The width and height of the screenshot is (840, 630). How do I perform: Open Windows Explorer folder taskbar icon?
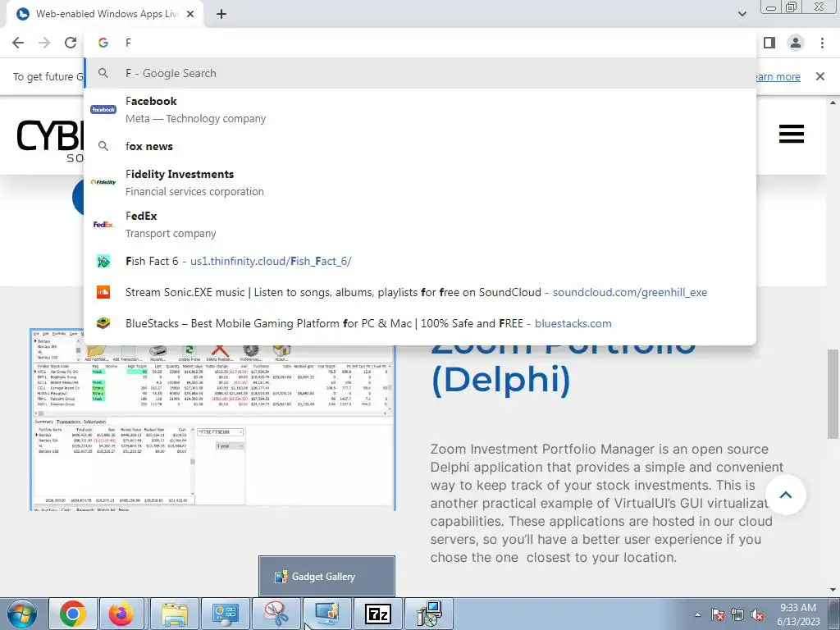tap(174, 614)
